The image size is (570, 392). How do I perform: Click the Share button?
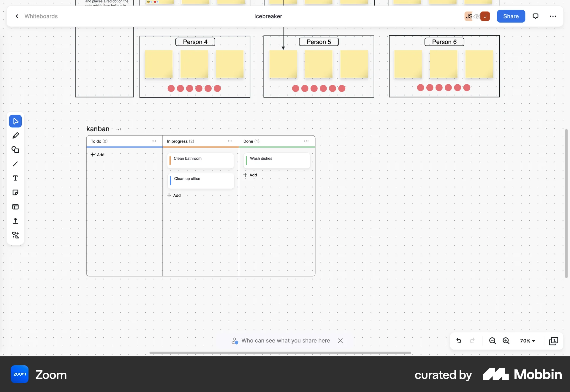click(511, 16)
